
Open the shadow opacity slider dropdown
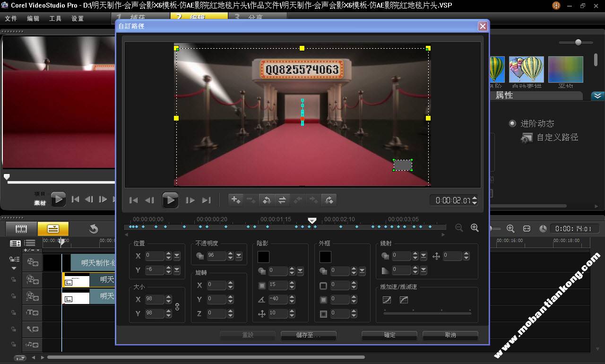click(x=300, y=271)
